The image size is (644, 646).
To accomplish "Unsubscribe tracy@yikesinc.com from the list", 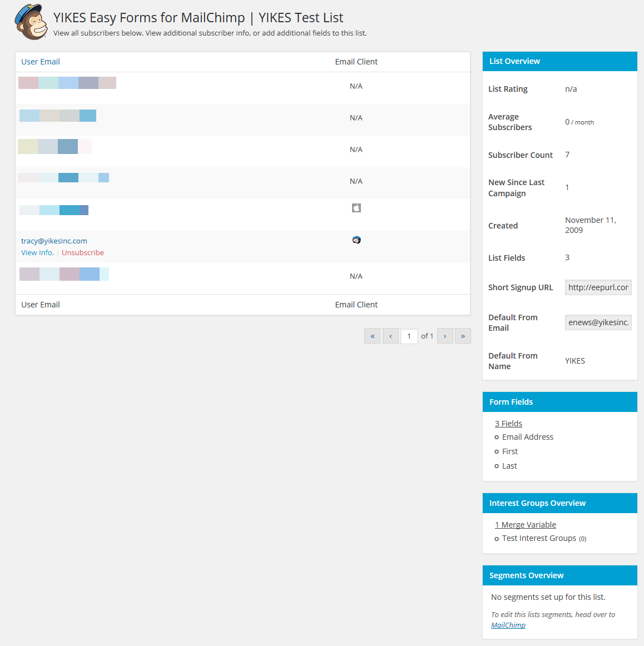I will tap(83, 252).
